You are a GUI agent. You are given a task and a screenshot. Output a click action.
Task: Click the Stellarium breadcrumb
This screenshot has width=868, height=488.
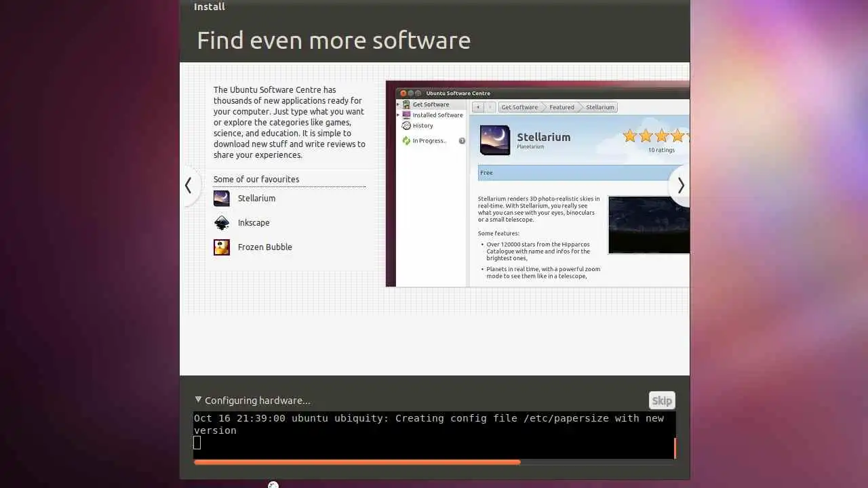599,107
